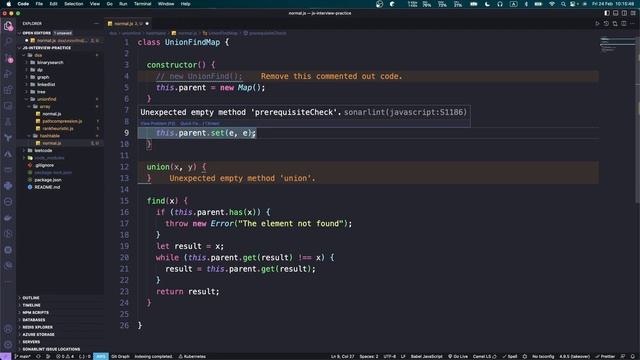Click Ln 9, Col 27 cursor position

coord(342,356)
